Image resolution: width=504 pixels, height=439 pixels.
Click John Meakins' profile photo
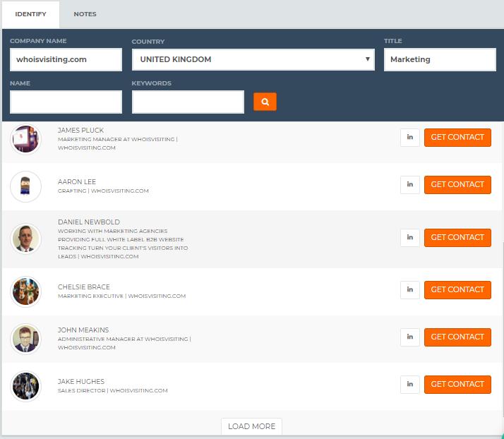[x=25, y=339]
